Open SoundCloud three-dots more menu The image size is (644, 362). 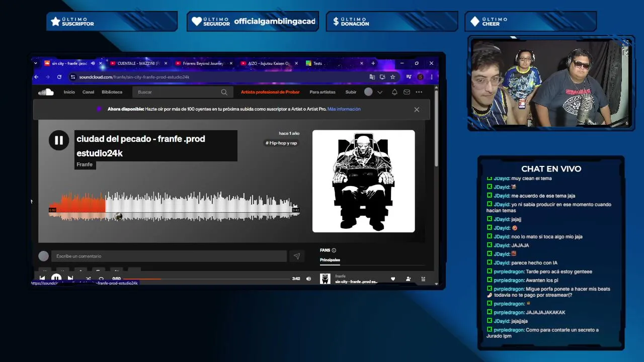419,92
